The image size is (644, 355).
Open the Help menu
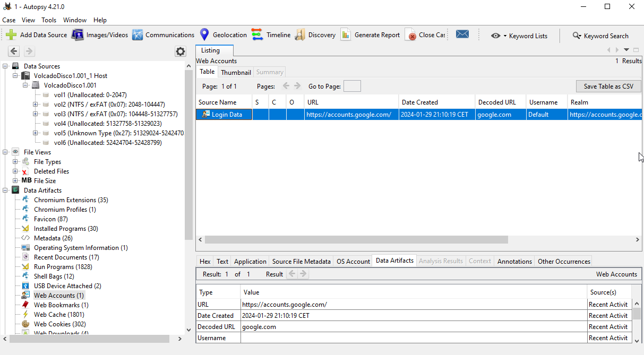pyautogui.click(x=100, y=20)
